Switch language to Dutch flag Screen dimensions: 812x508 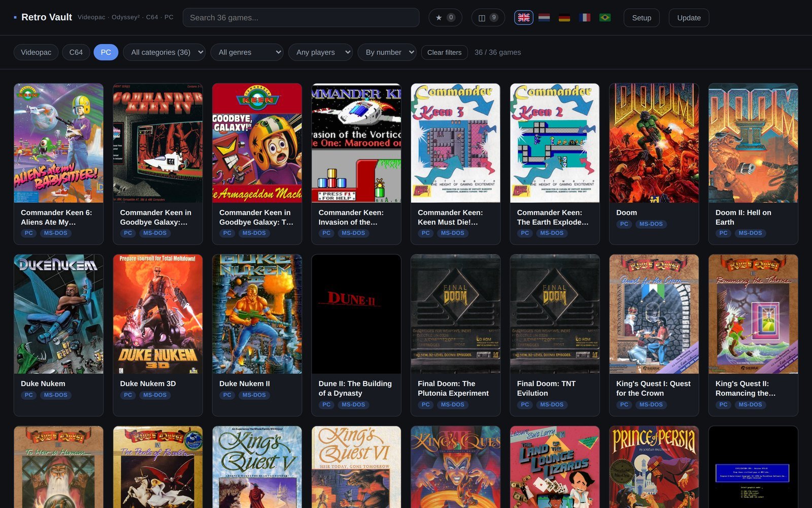(544, 18)
